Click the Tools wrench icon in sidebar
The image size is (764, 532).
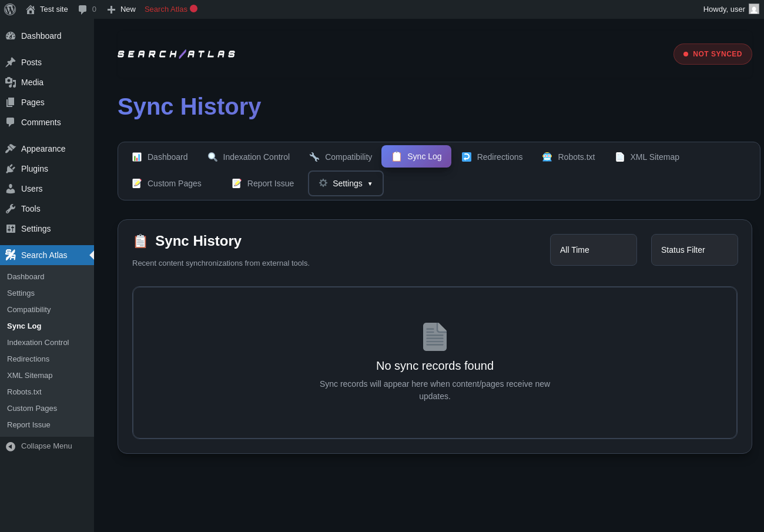tap(11, 209)
